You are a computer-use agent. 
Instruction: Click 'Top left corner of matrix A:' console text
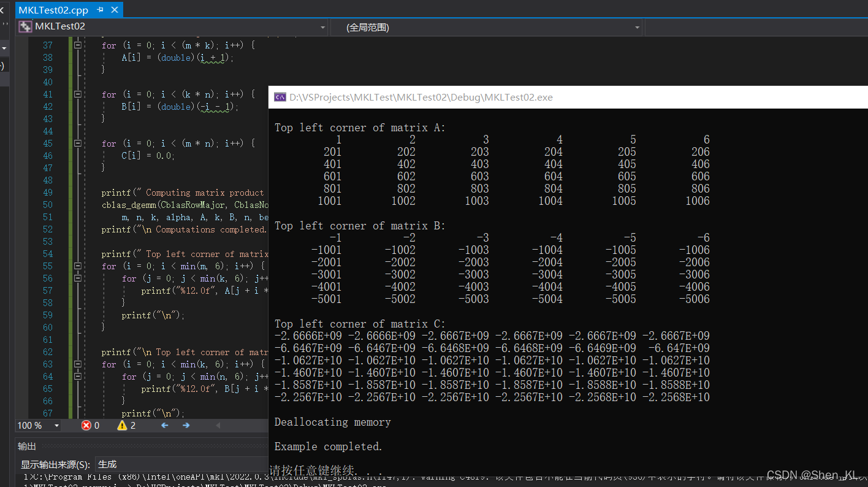tap(360, 128)
